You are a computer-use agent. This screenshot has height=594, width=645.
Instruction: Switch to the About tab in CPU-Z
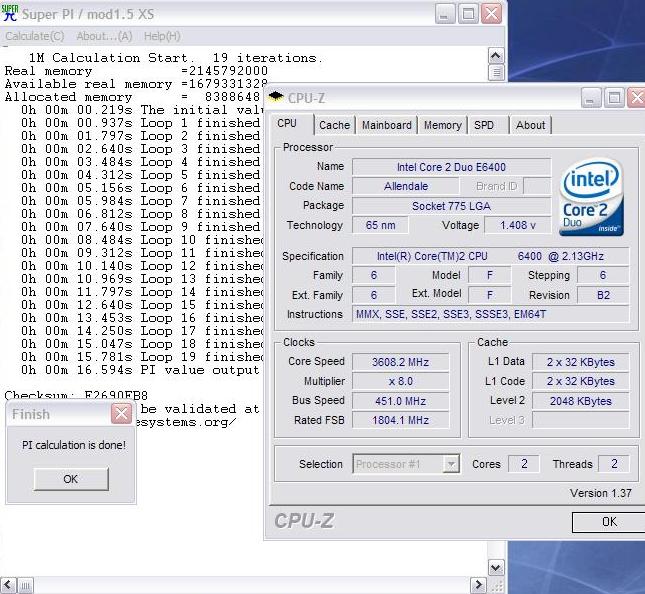[x=531, y=125]
